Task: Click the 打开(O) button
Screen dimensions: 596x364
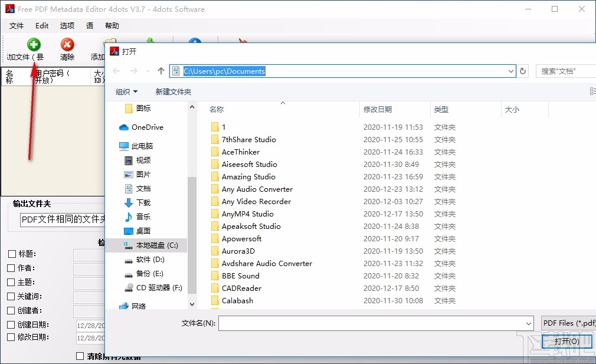Action: pos(567,341)
